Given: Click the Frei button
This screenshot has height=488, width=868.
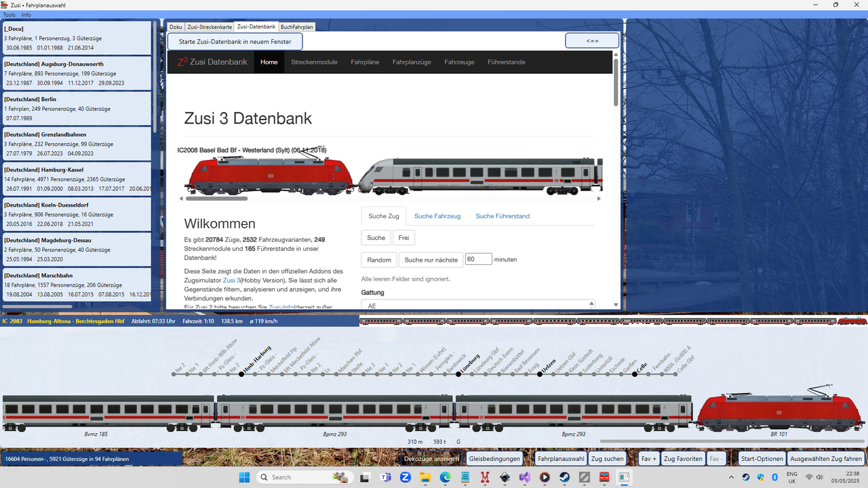Looking at the screenshot, I should coord(403,238).
